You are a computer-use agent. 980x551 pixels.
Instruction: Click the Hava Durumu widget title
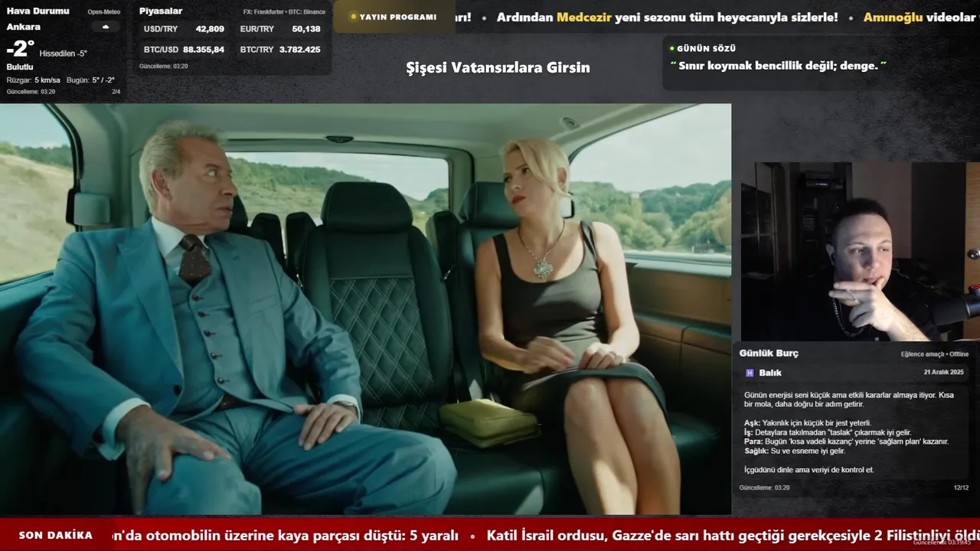(38, 11)
